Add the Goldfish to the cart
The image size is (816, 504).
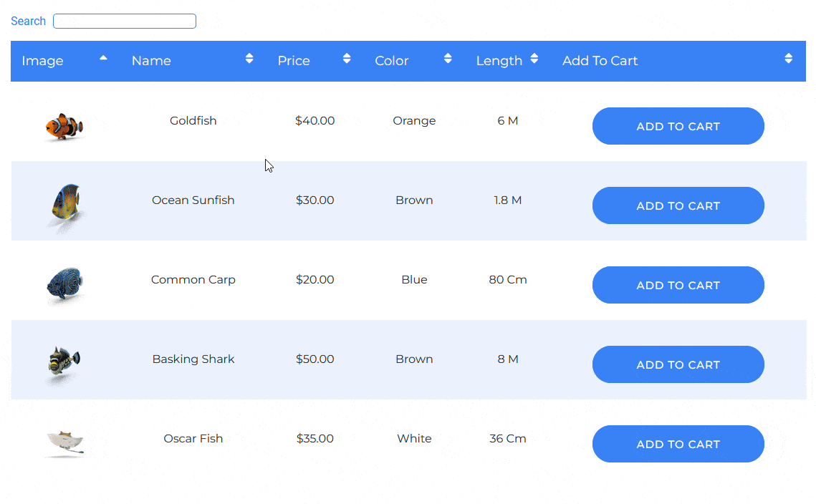(678, 126)
